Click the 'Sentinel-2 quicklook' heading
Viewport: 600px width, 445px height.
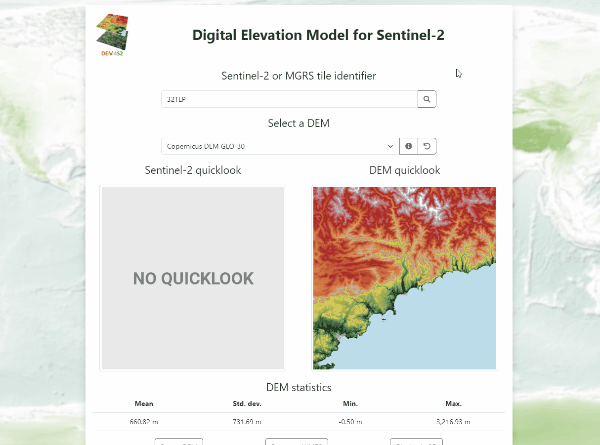coord(193,170)
